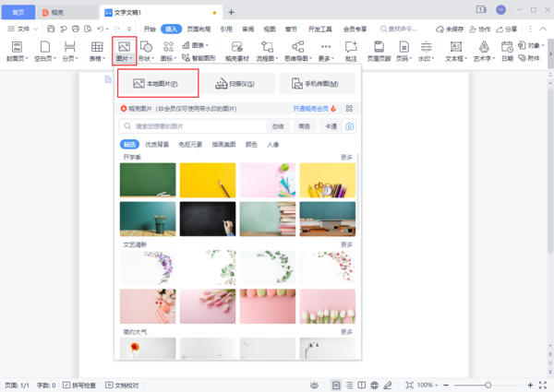Select the yellow background with pencil thumbnail
The width and height of the screenshot is (554, 392).
(208, 180)
